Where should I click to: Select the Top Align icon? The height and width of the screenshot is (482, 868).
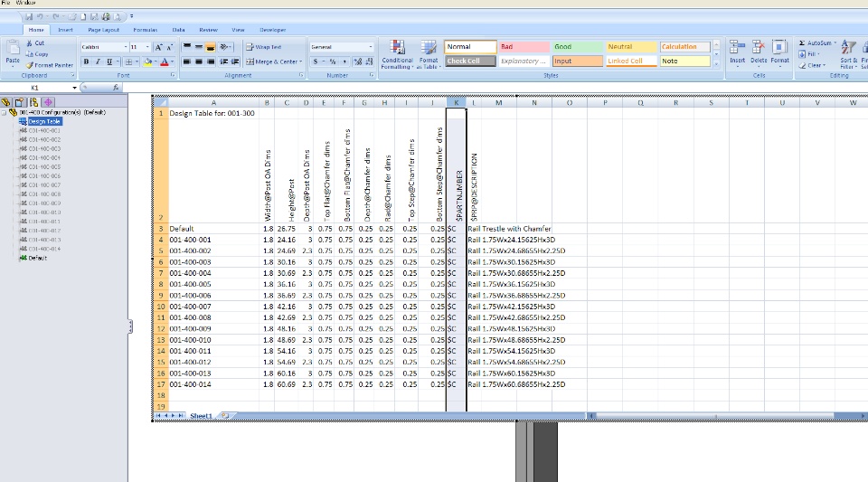point(187,47)
